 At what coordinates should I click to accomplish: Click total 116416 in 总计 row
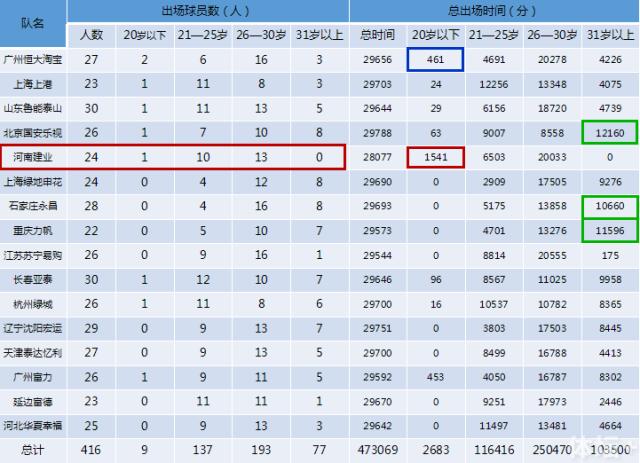[x=494, y=450]
